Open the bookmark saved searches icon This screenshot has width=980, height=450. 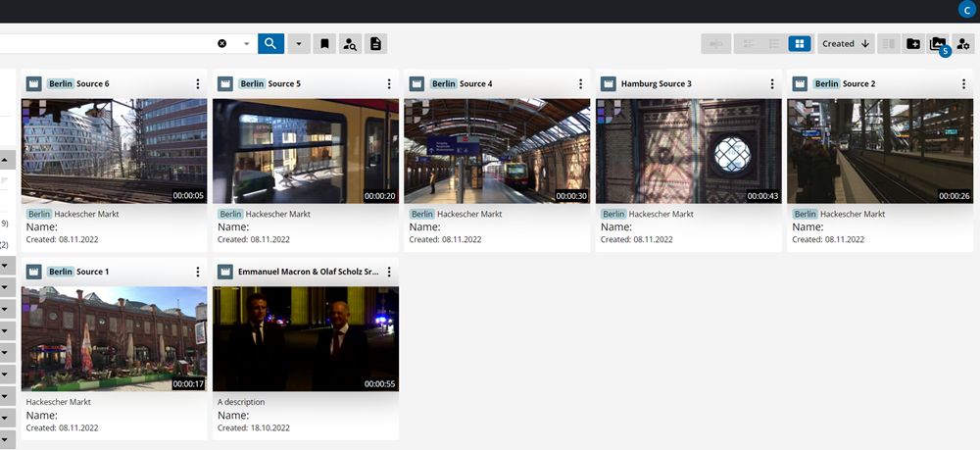[x=325, y=44]
